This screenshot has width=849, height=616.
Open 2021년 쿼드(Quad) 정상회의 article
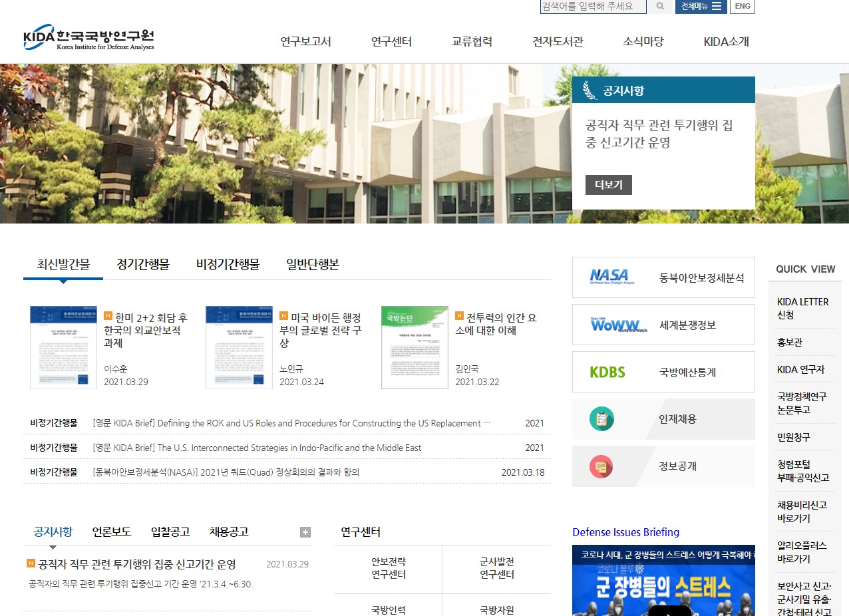226,472
